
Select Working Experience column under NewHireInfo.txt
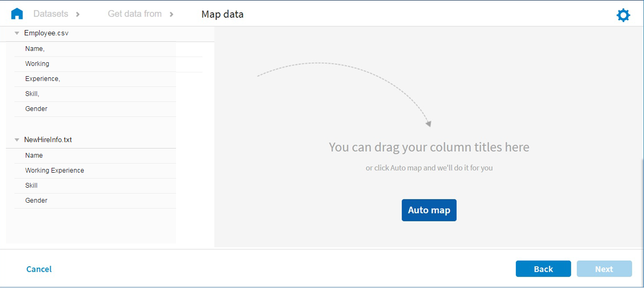(54, 171)
